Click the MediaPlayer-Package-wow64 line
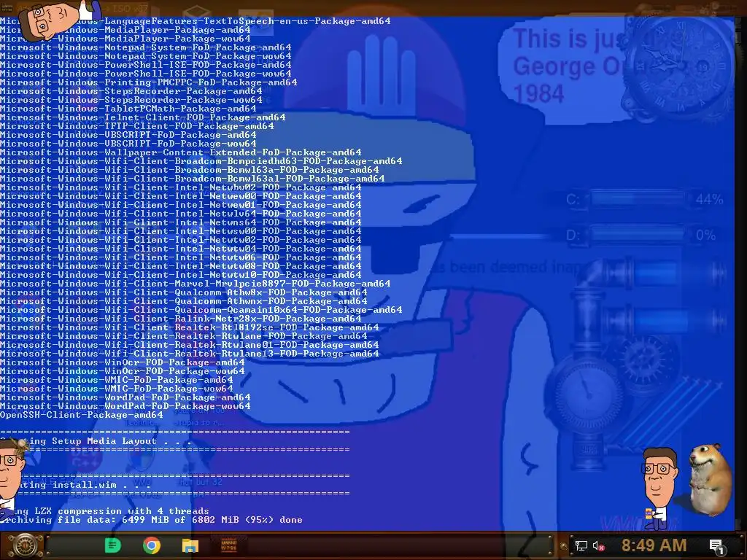The image size is (747, 560). pyautogui.click(x=125, y=39)
